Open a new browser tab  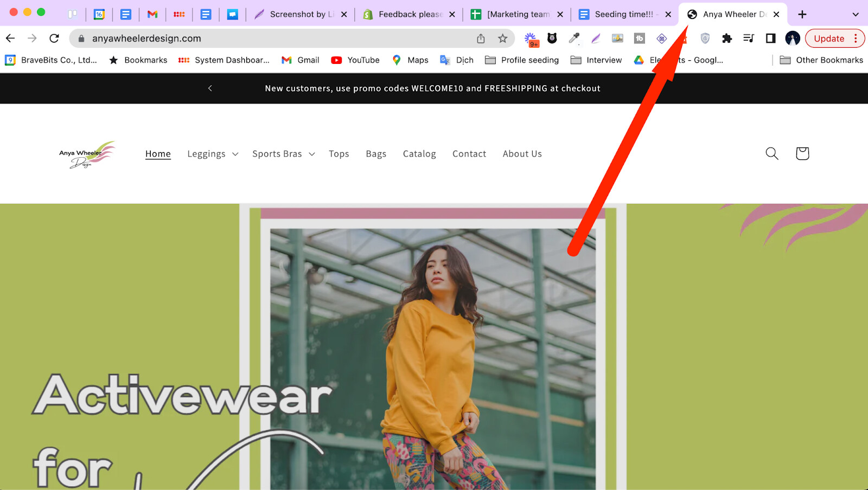pos(802,15)
